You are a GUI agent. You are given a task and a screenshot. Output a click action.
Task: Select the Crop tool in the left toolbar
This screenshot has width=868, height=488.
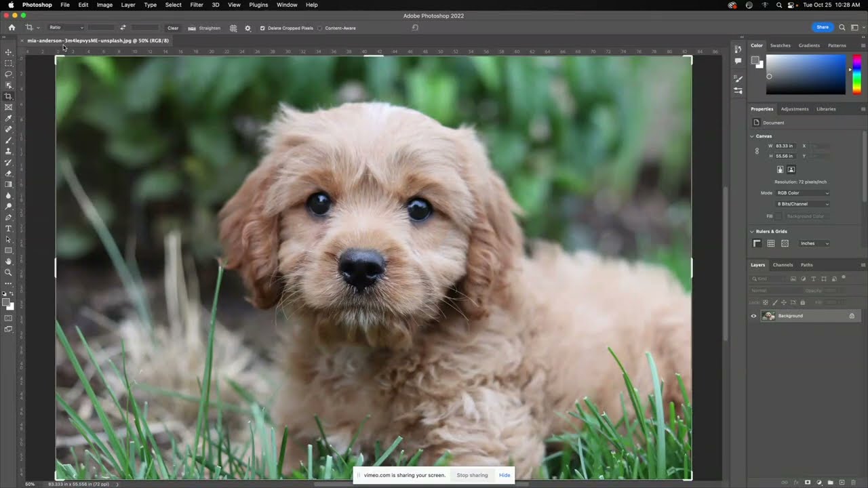click(x=9, y=96)
